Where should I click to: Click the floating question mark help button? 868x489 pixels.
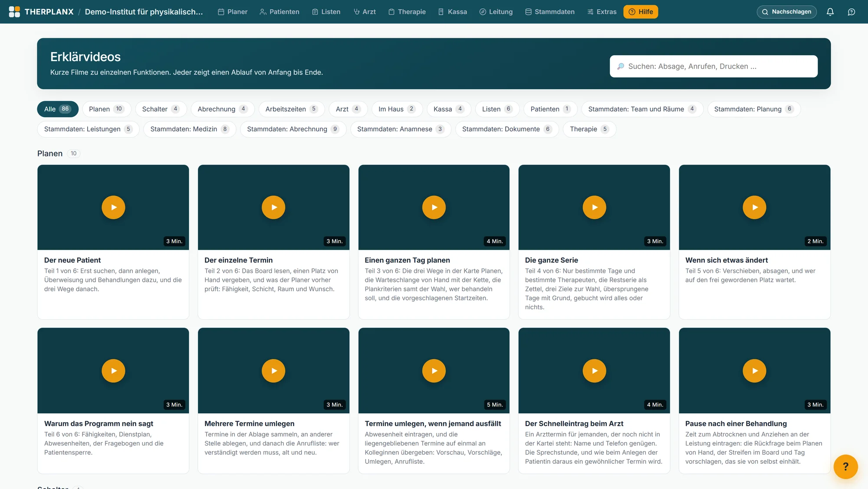pyautogui.click(x=845, y=466)
